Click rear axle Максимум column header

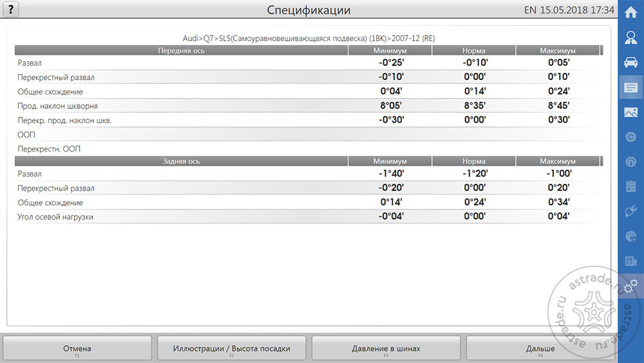click(x=557, y=161)
